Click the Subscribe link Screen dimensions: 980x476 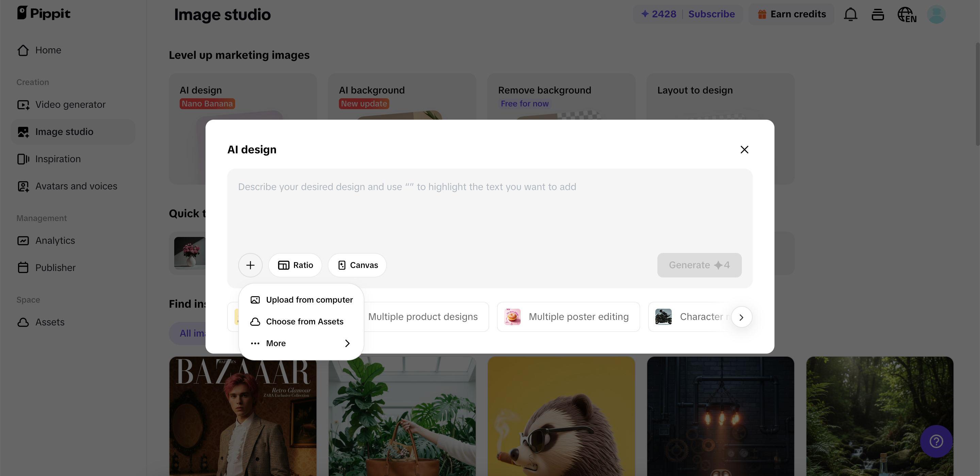tap(711, 14)
